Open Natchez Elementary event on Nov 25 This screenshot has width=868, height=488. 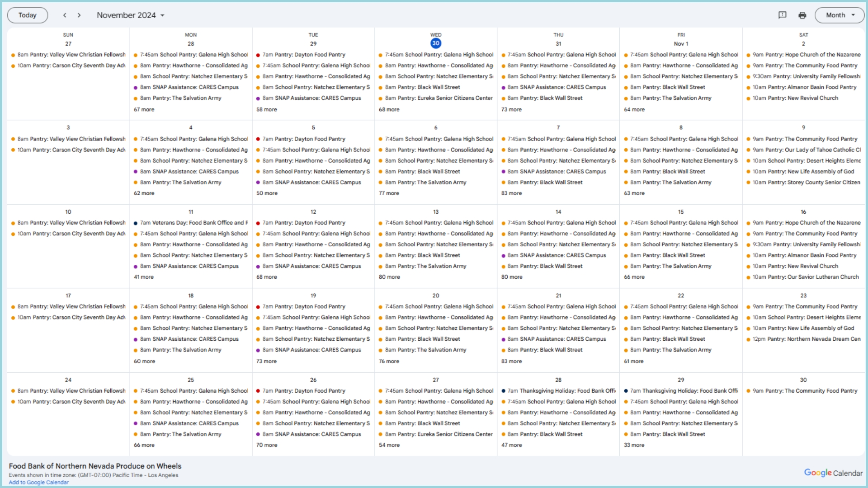click(191, 413)
